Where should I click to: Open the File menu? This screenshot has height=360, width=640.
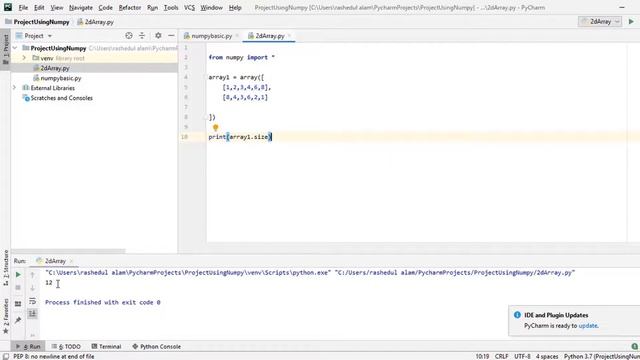(23, 8)
